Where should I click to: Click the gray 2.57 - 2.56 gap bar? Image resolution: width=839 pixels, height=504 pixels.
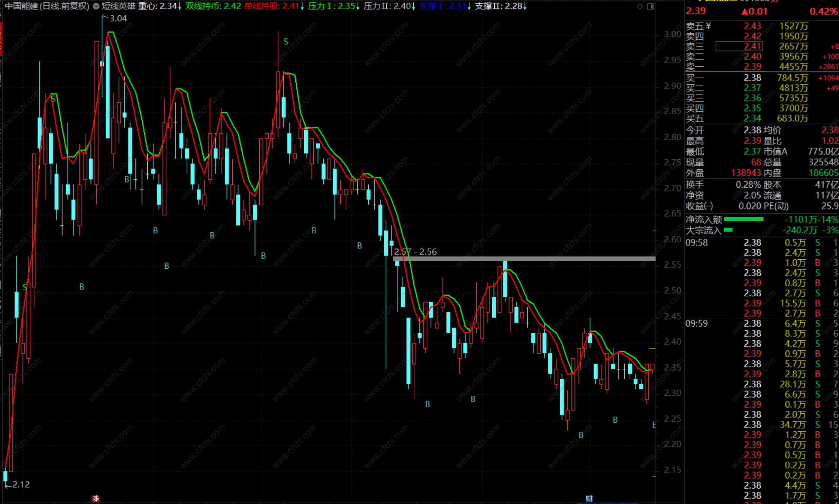524,259
